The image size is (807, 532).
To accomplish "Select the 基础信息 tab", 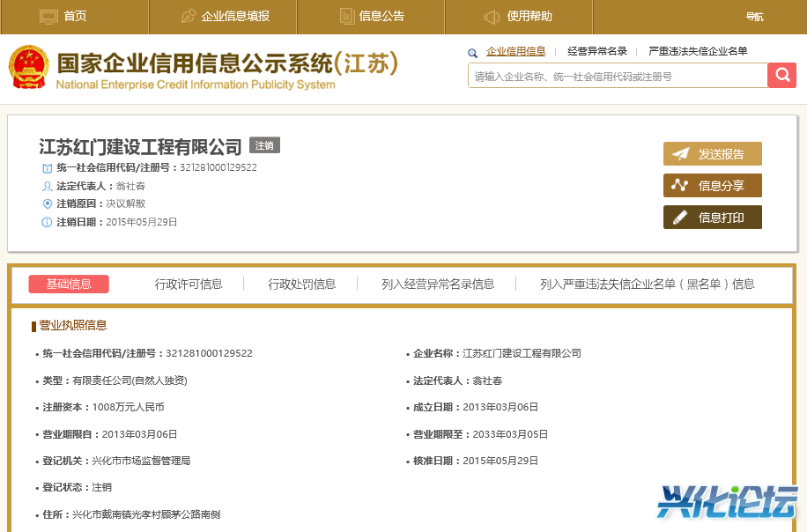I will tap(69, 284).
